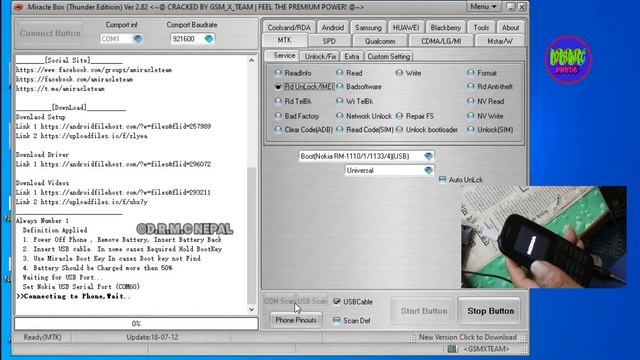The width and height of the screenshot is (640, 360).
Task: Open the Custom Setting sub-tab
Action: point(388,56)
